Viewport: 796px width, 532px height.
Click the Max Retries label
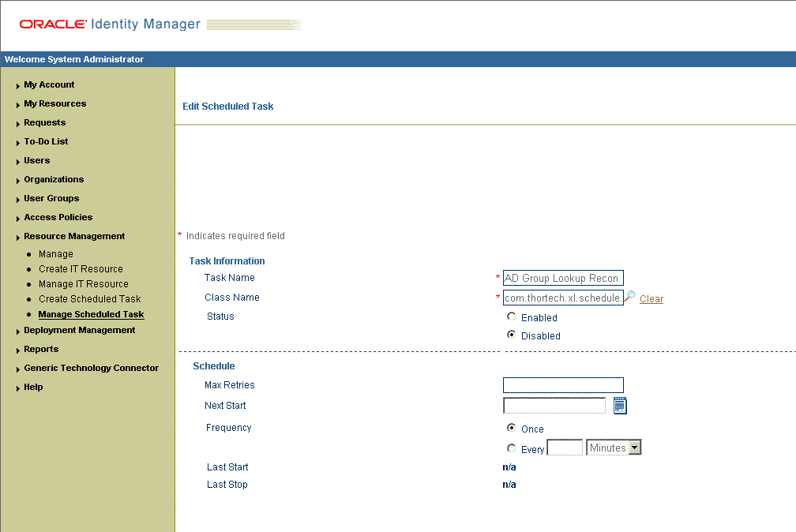[230, 384]
